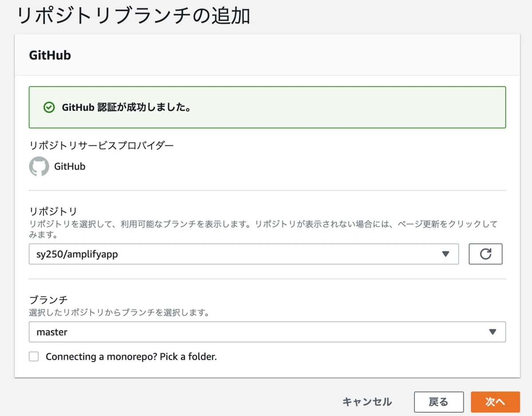
Task: Click the GitHub octocat logo icon
Action: (x=39, y=166)
